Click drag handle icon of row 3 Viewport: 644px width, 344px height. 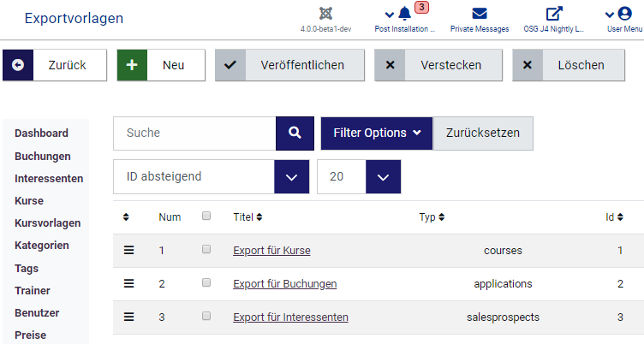click(x=129, y=317)
